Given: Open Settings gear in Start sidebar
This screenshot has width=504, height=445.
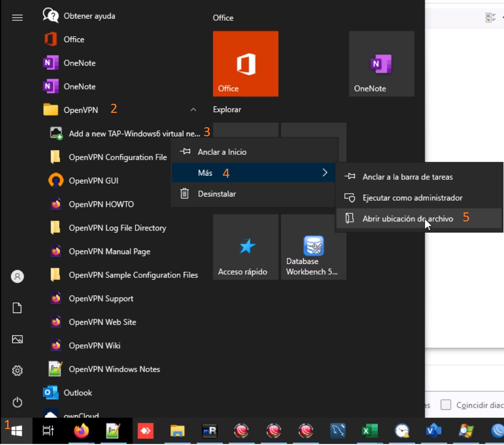Looking at the screenshot, I should 18,370.
